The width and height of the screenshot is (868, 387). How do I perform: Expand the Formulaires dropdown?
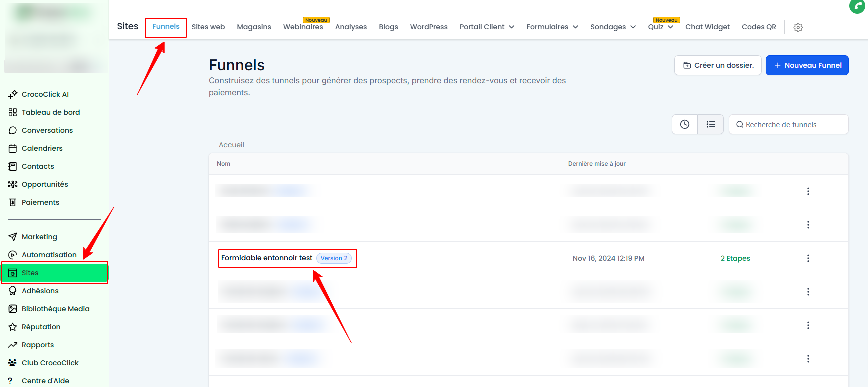pos(575,27)
